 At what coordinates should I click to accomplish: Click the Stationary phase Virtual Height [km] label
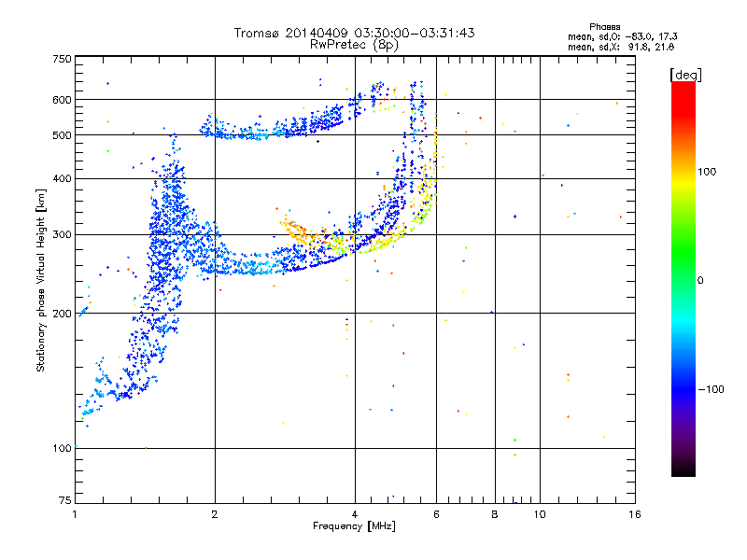(41, 281)
